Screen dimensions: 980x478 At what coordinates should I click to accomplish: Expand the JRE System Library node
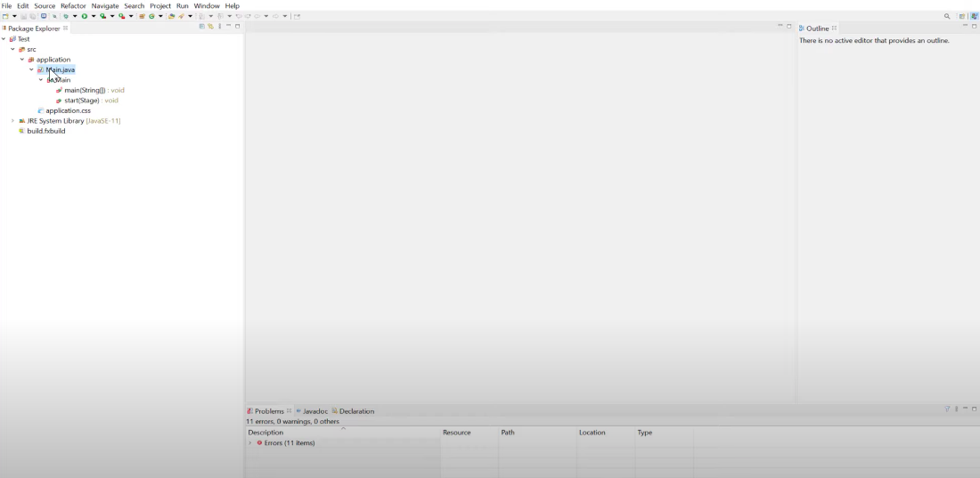click(12, 120)
